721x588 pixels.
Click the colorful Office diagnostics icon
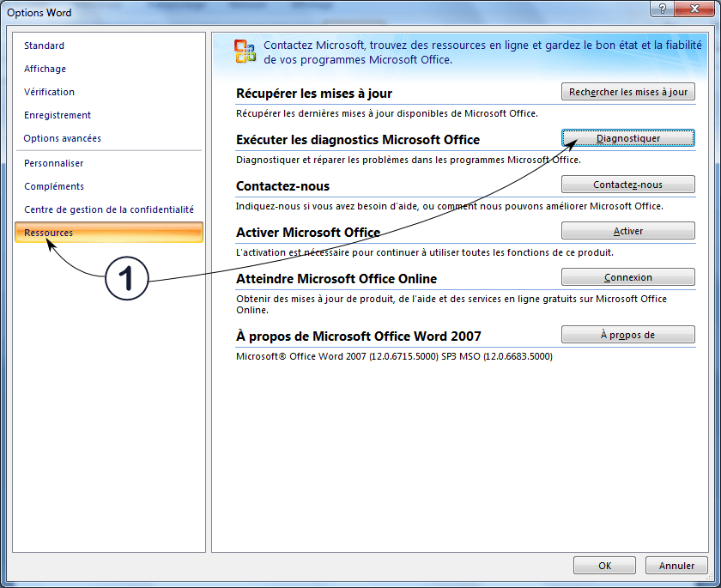point(245,49)
